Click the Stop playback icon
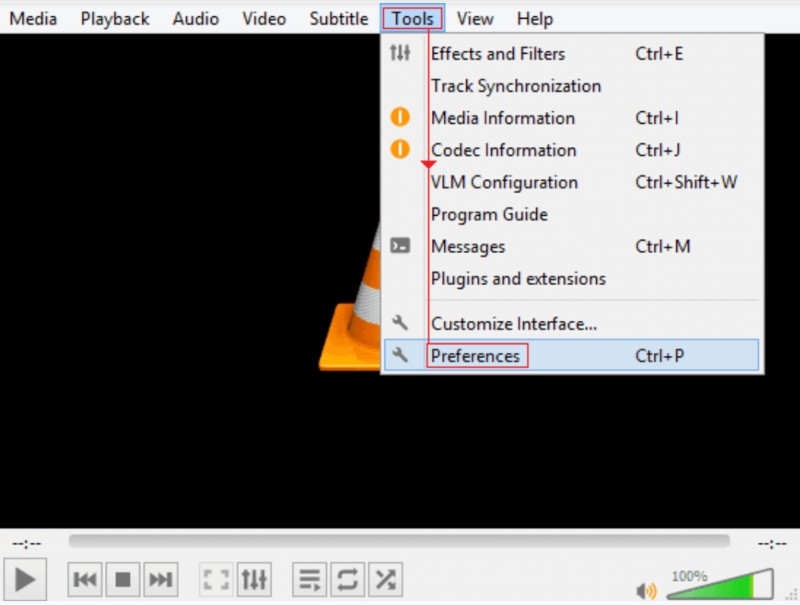This screenshot has width=800, height=605. (x=122, y=578)
